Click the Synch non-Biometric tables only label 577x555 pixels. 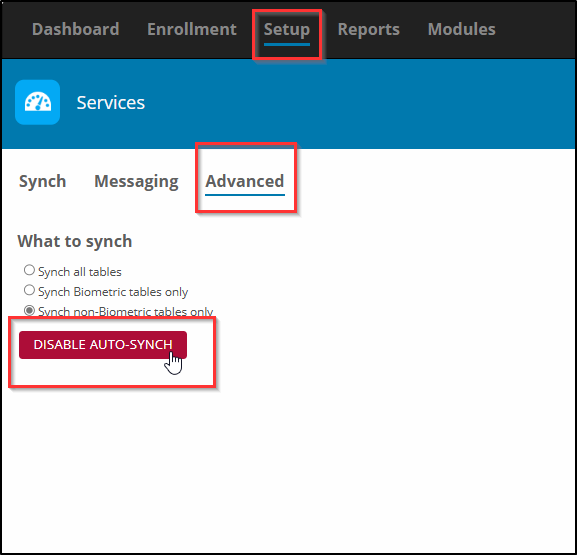point(125,312)
